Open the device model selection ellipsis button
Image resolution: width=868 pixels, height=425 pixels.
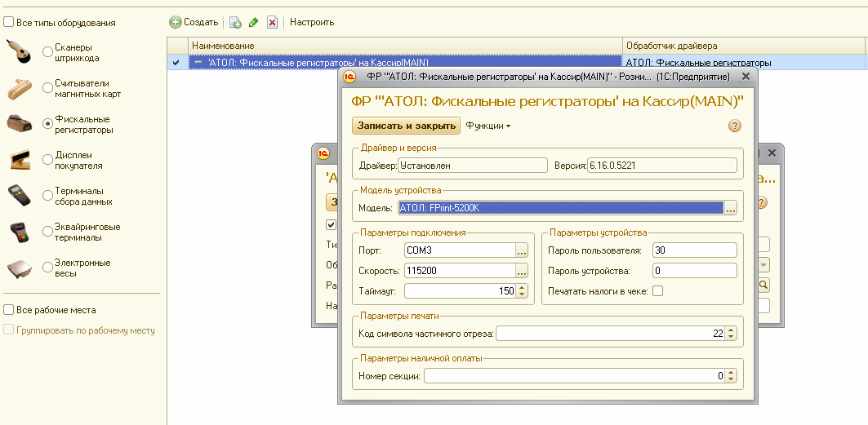tap(731, 208)
